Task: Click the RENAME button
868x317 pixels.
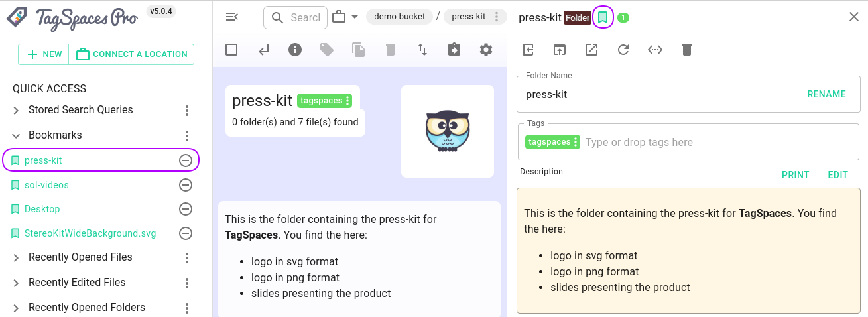Action: (826, 94)
